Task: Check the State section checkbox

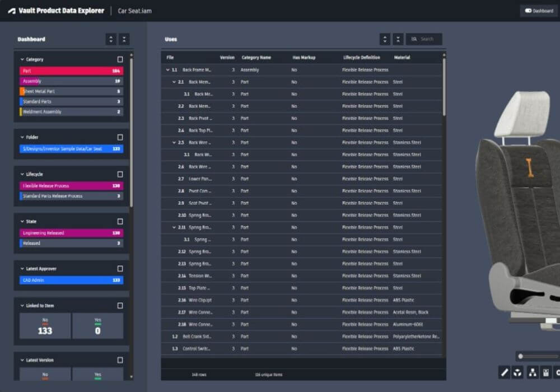Action: tap(121, 221)
